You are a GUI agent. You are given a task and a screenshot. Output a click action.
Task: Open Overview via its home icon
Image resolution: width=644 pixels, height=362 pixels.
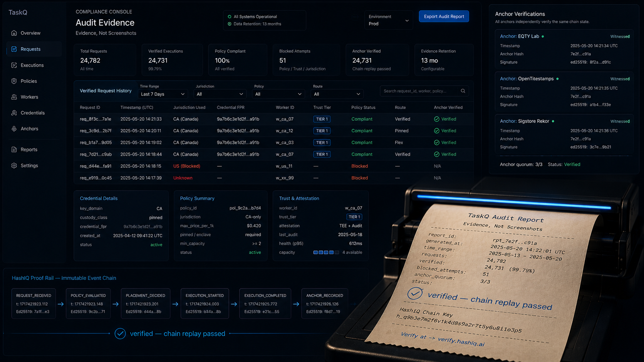(14, 33)
